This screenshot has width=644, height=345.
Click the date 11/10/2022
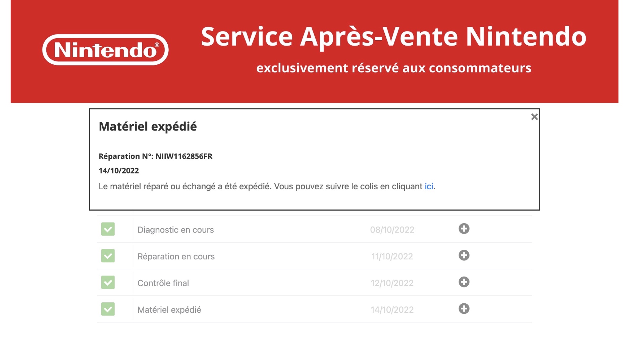click(x=392, y=256)
